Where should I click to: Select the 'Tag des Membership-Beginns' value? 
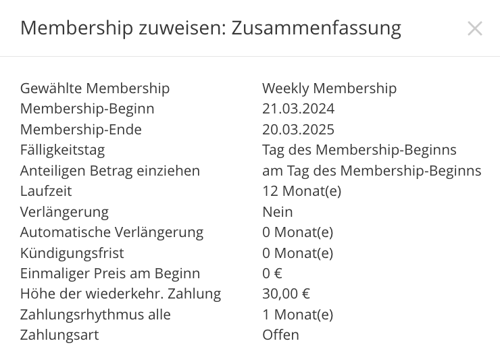(359, 150)
